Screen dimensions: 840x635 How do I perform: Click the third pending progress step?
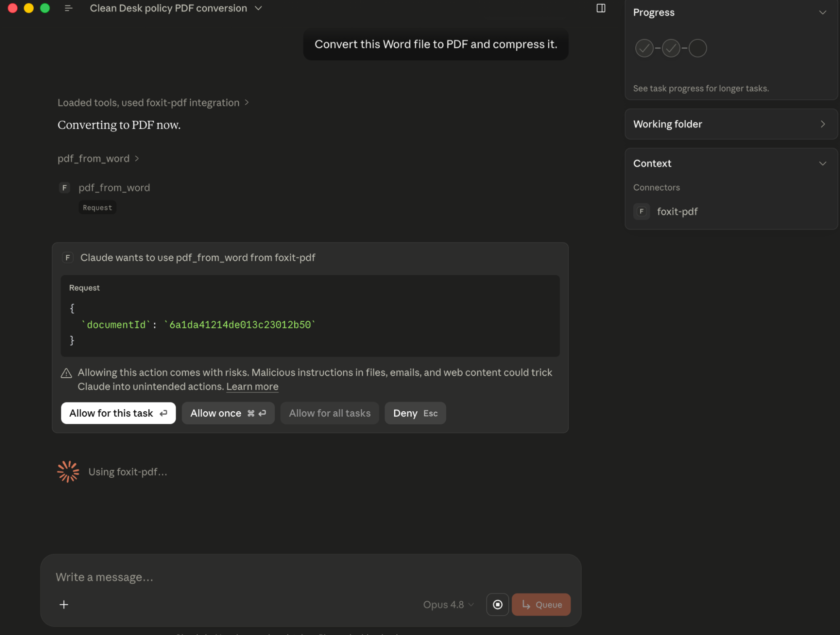pyautogui.click(x=698, y=48)
